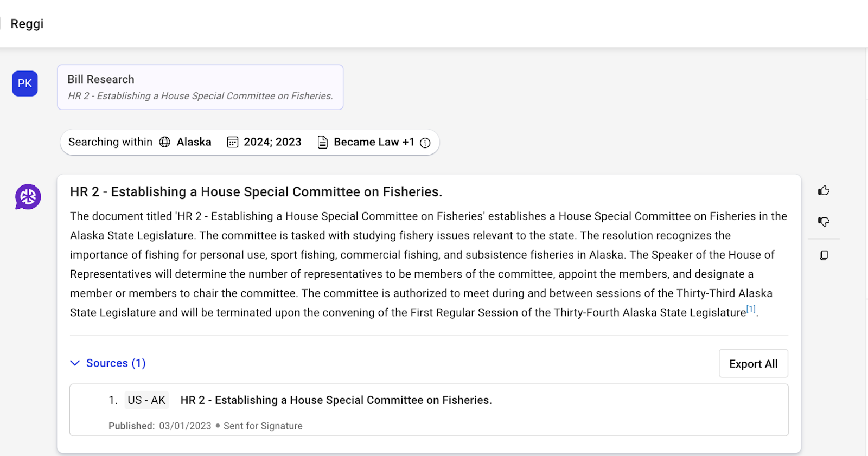Select the Bill Research query card
The image size is (868, 456).
point(200,87)
